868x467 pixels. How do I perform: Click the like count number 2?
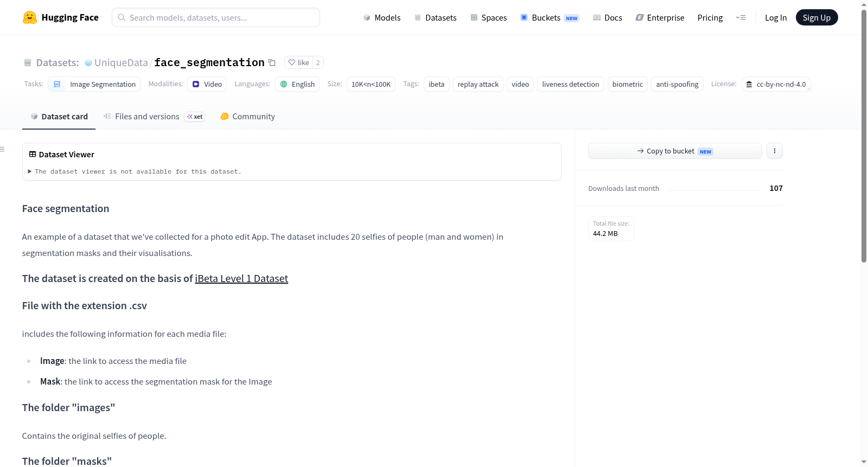(318, 62)
